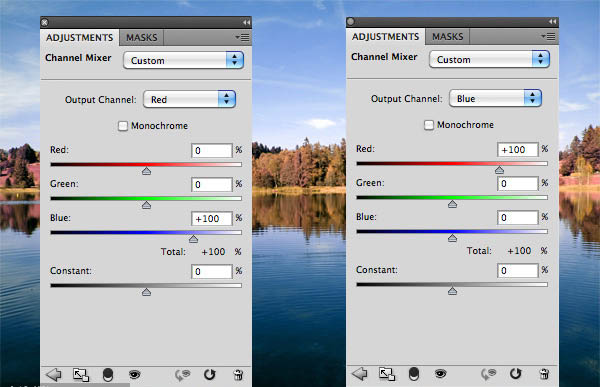
Task: Delete adjustment layer via right panel trash
Action: coord(544,374)
